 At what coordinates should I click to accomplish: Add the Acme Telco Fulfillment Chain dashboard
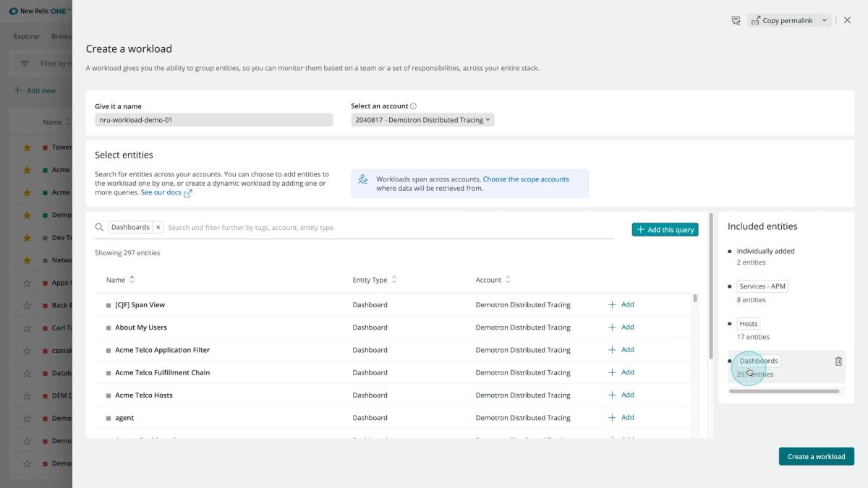[x=621, y=372]
